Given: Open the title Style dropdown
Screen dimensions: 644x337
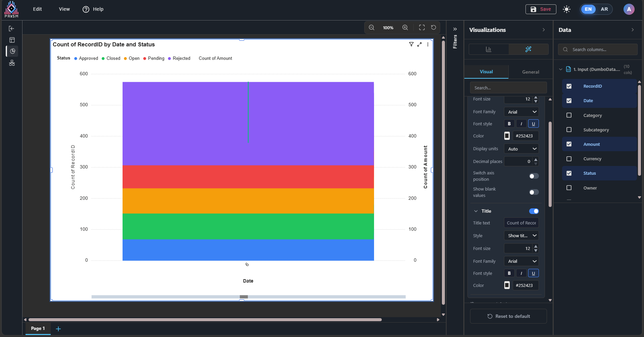Looking at the screenshot, I should pos(521,236).
